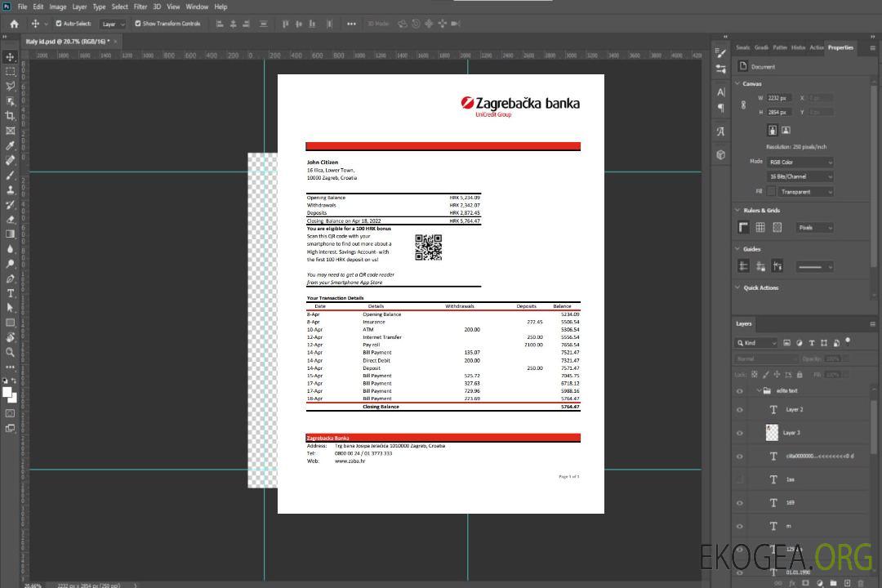Select the Eyedropper tool
882x588 pixels.
tap(10, 145)
